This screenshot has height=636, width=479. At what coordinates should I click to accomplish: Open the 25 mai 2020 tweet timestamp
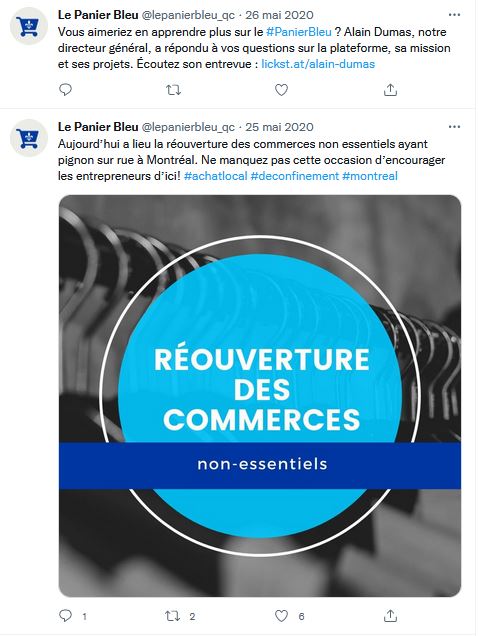[x=279, y=127]
